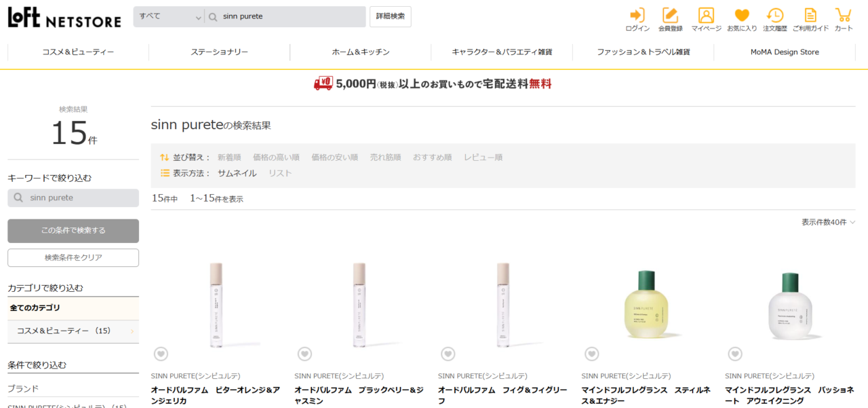Favorite the ビターオレンジ&アンジェリカ product heart

(x=161, y=354)
